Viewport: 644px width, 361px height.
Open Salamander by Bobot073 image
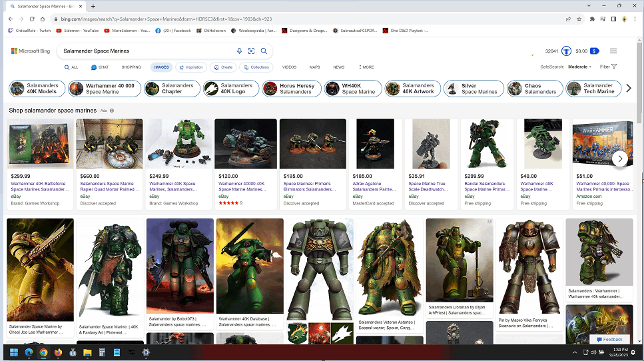180,274
